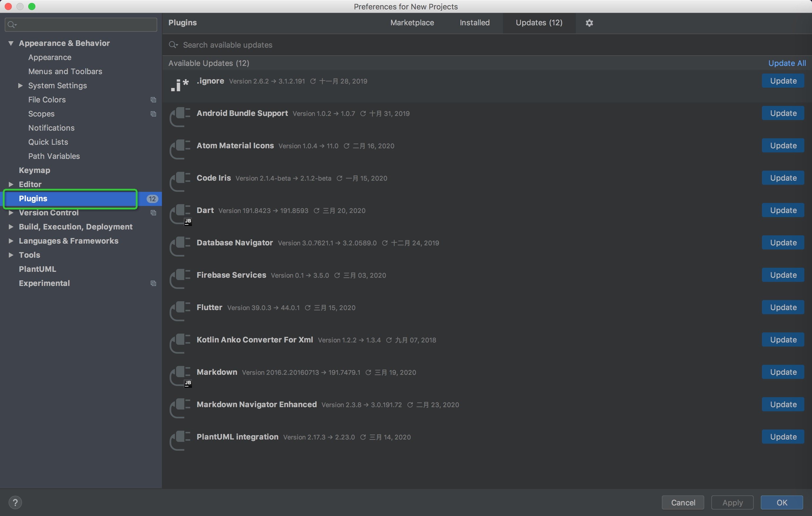Viewport: 812px width, 516px height.
Task: Update the Android Bundle Support plugin
Action: coord(783,113)
